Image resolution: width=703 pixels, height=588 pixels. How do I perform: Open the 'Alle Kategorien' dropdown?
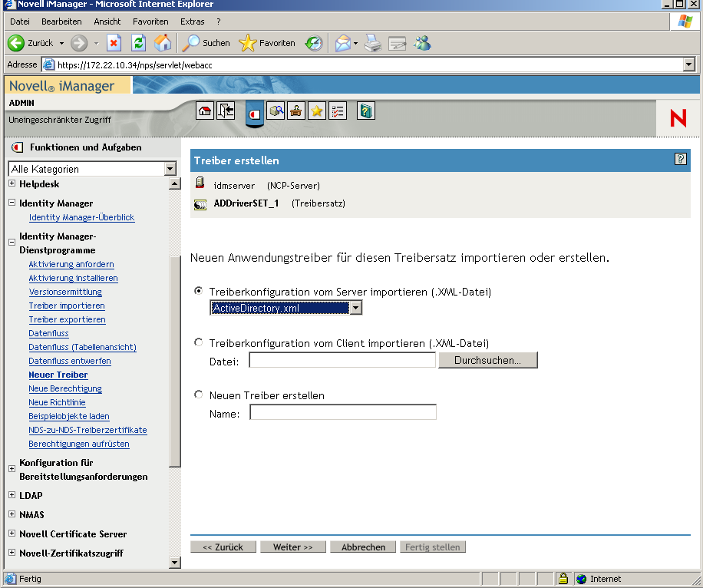coord(173,167)
